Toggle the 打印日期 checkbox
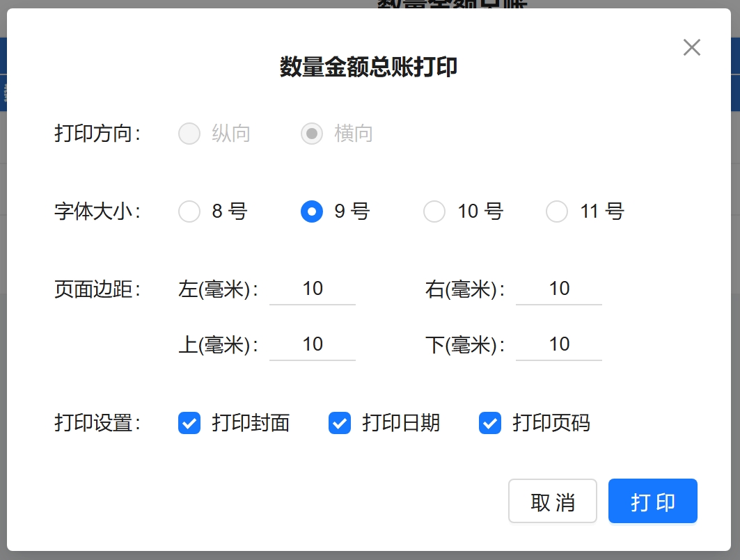This screenshot has width=740, height=560. [340, 423]
